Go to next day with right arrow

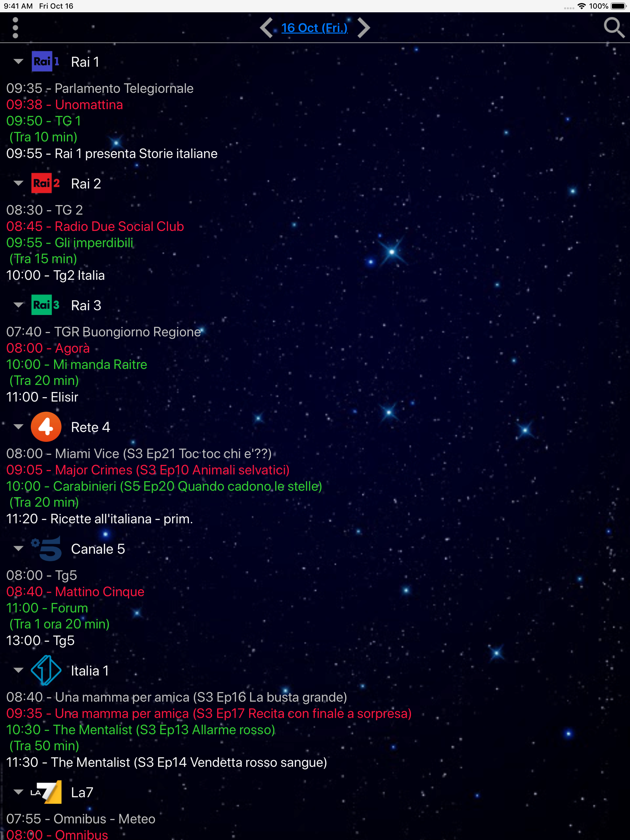coord(364,28)
